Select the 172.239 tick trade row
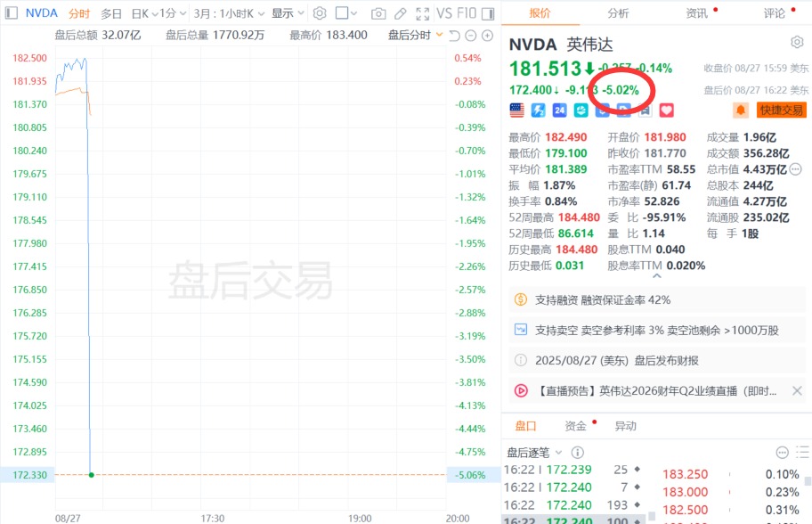Viewport: 812px width, 524px height. pos(572,470)
